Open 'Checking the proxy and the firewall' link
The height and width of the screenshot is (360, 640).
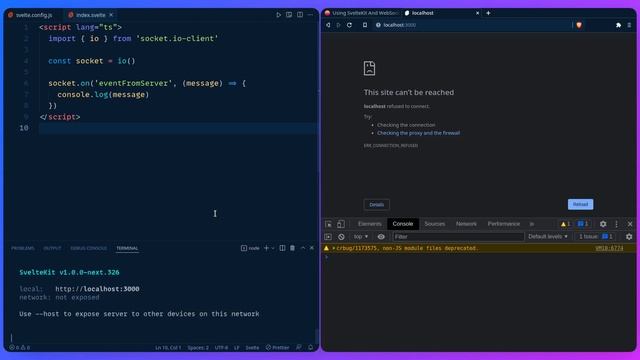tap(418, 133)
